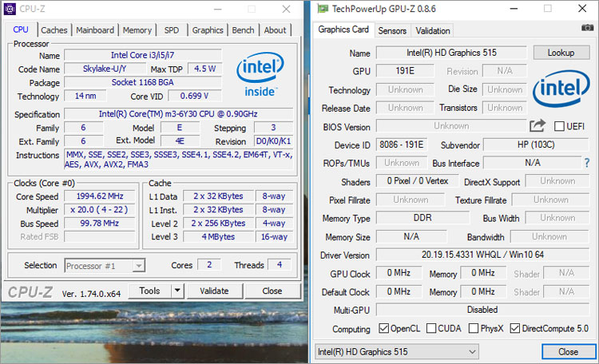Open the Processor #1 selection dropdown

point(105,266)
